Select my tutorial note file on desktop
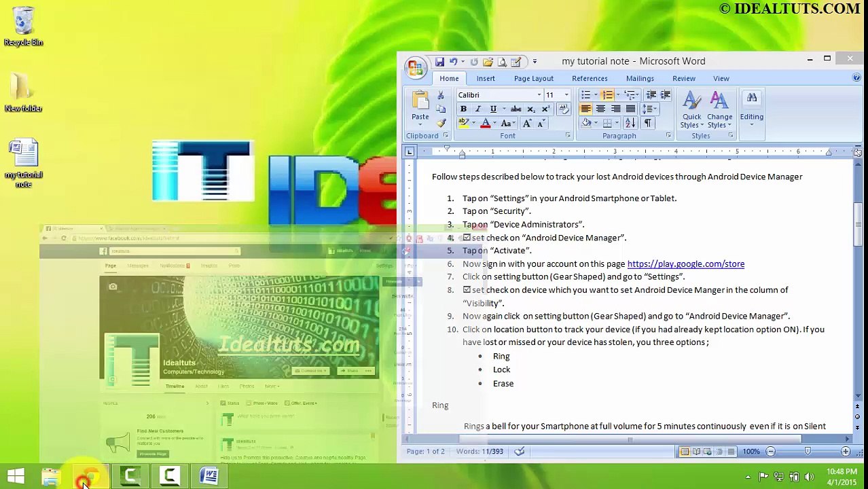This screenshot has height=489, width=868. [24, 163]
